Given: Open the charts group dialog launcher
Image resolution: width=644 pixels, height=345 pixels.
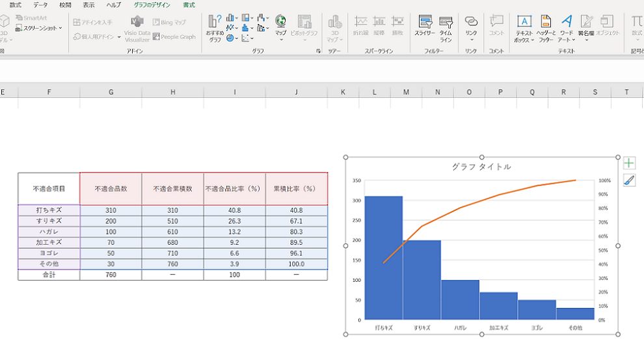Looking at the screenshot, I should tap(317, 51).
